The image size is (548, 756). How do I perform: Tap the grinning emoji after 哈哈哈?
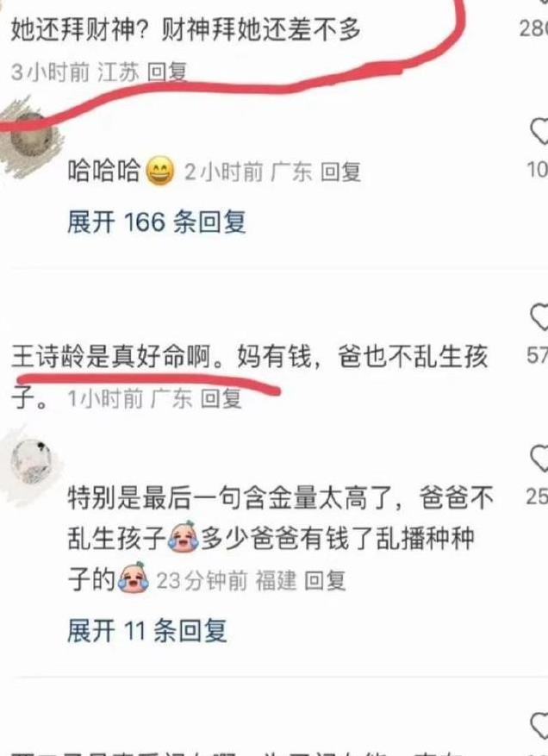159,171
